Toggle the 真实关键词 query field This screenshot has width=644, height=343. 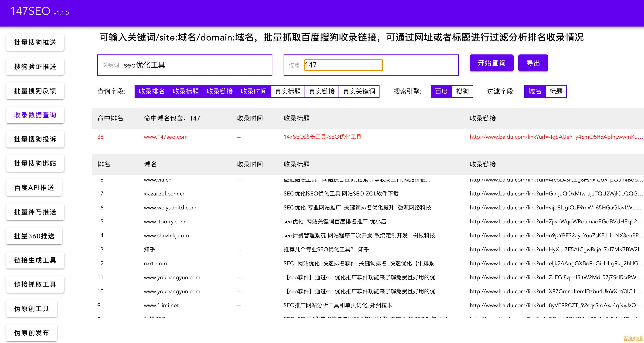359,91
